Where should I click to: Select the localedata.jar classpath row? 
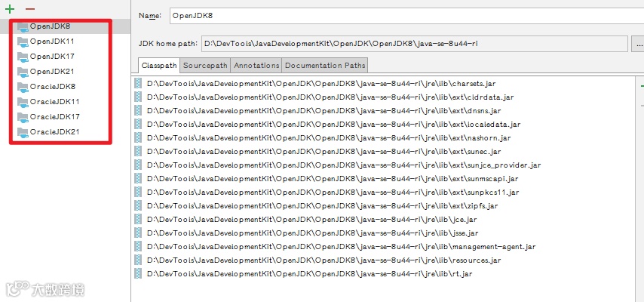384,125
